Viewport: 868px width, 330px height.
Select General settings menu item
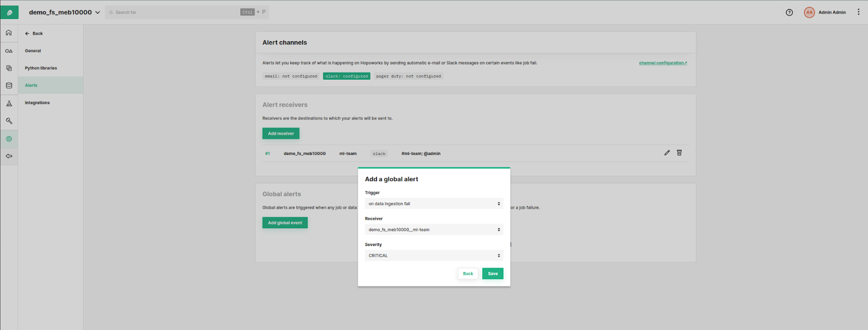tap(33, 51)
